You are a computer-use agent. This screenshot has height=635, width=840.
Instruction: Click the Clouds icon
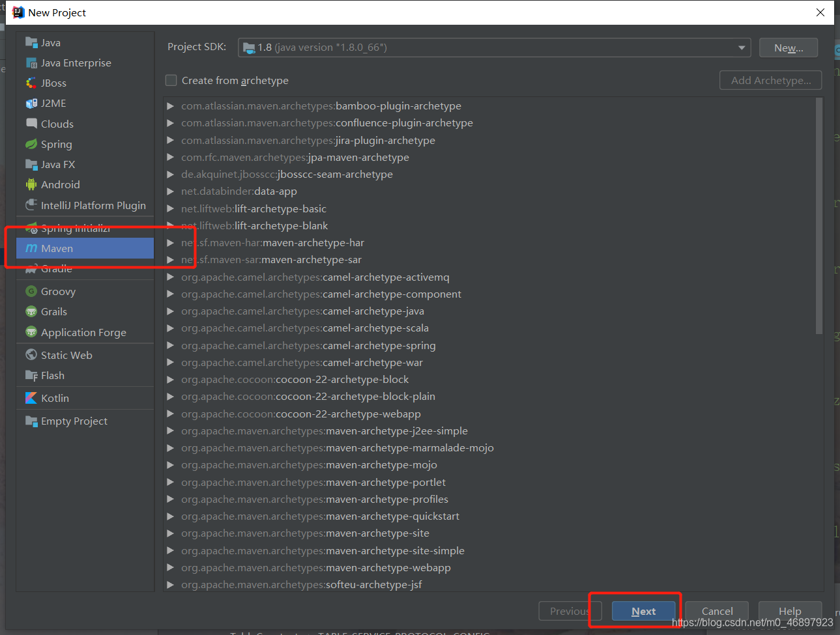tap(31, 123)
